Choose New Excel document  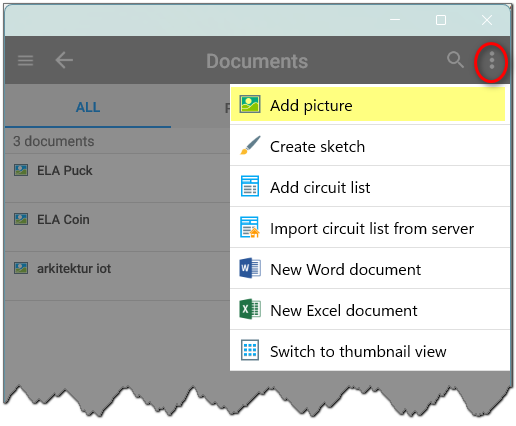pos(370,309)
